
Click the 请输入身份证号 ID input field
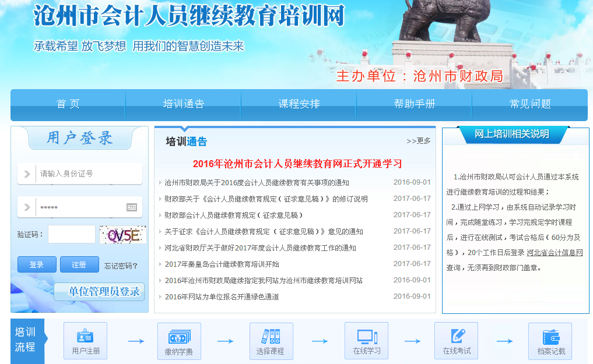click(87, 174)
